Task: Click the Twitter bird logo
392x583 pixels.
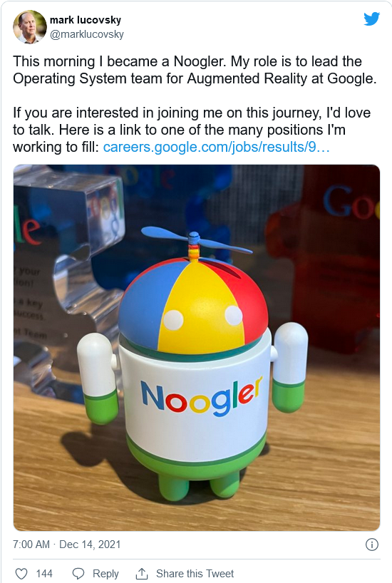Action: click(371, 19)
